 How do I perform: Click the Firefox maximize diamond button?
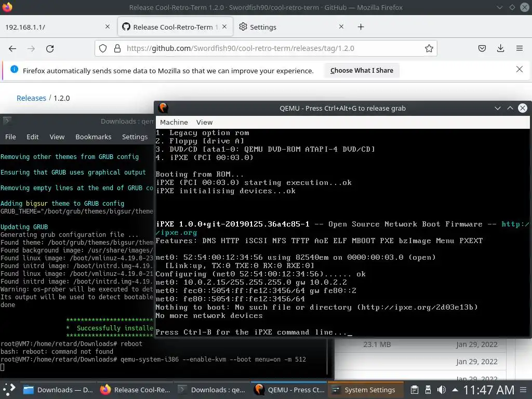512,7
